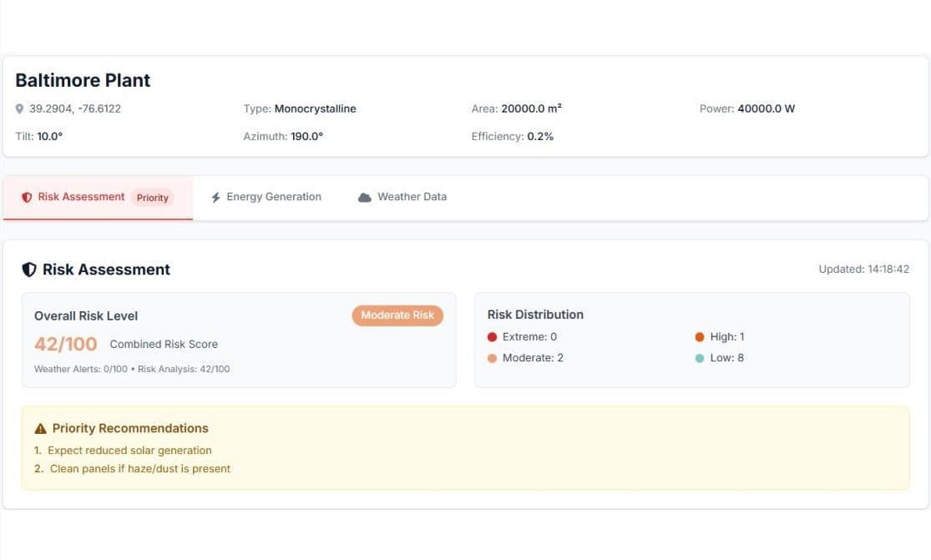This screenshot has height=560, width=931.
Task: Click the location pin icon near plant coordinates
Action: pyautogui.click(x=18, y=108)
